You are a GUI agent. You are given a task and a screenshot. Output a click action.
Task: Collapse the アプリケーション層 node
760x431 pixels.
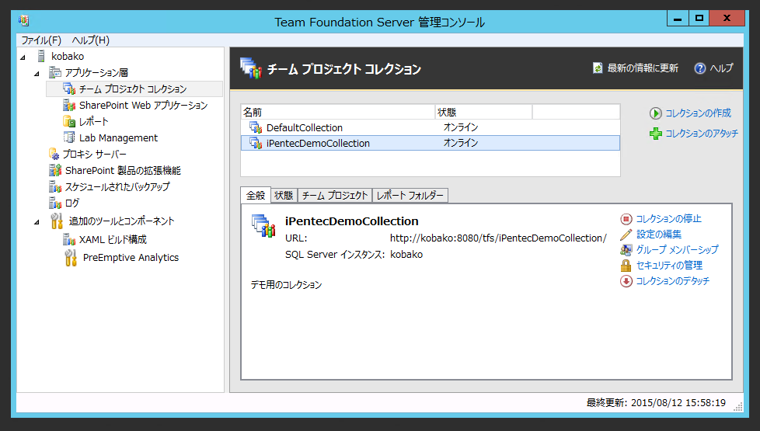click(x=37, y=74)
